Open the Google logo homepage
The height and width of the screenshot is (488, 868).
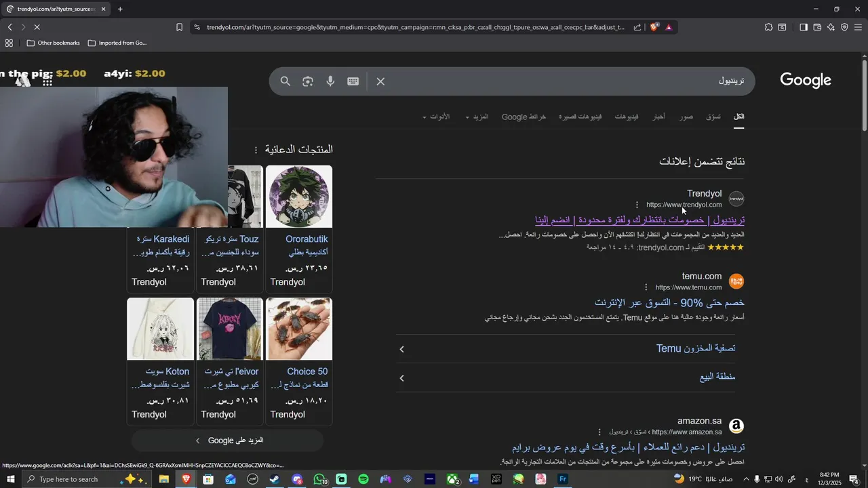click(806, 80)
